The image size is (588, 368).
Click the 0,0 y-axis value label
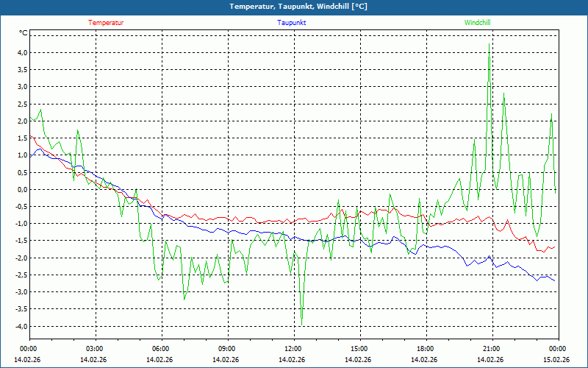[x=22, y=189]
